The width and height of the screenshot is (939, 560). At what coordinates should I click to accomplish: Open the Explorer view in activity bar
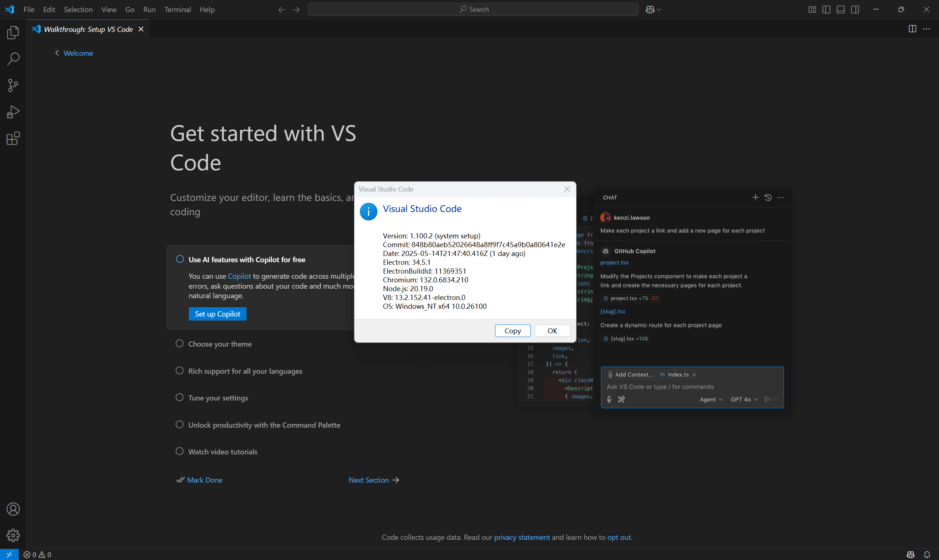point(13,32)
